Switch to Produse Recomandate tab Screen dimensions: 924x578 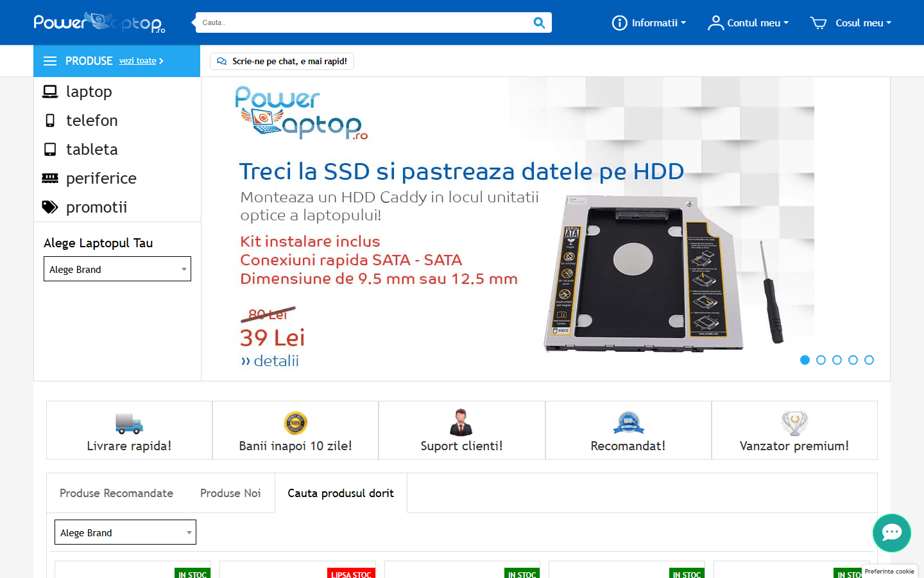coord(116,493)
